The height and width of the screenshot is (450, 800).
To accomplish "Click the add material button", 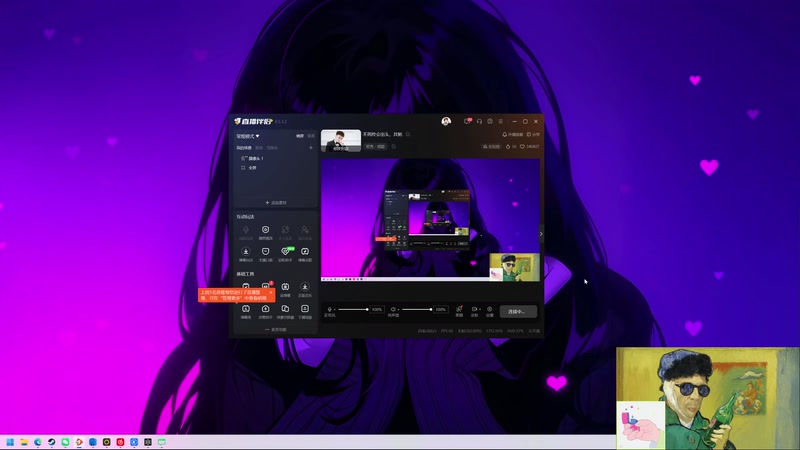I will (276, 203).
